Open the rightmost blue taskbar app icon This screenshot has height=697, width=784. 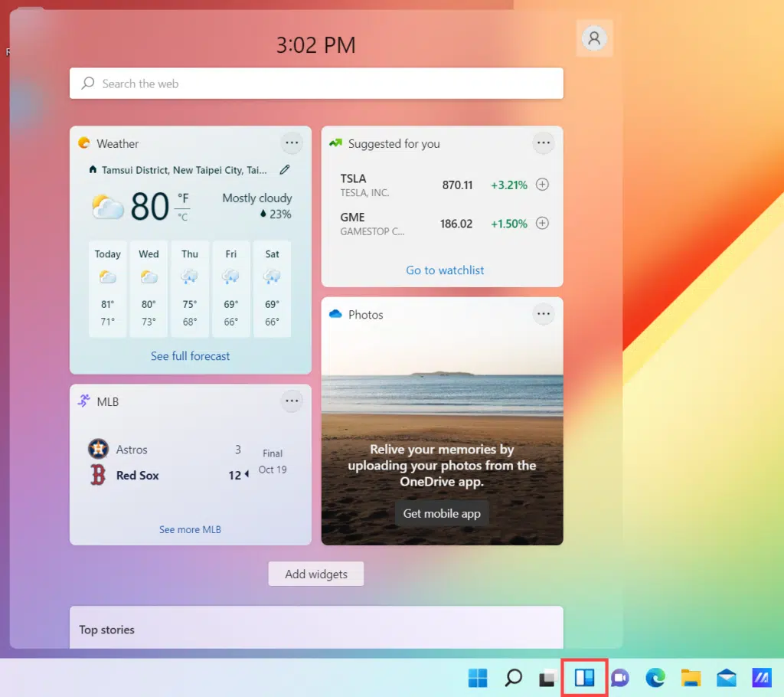click(x=762, y=678)
